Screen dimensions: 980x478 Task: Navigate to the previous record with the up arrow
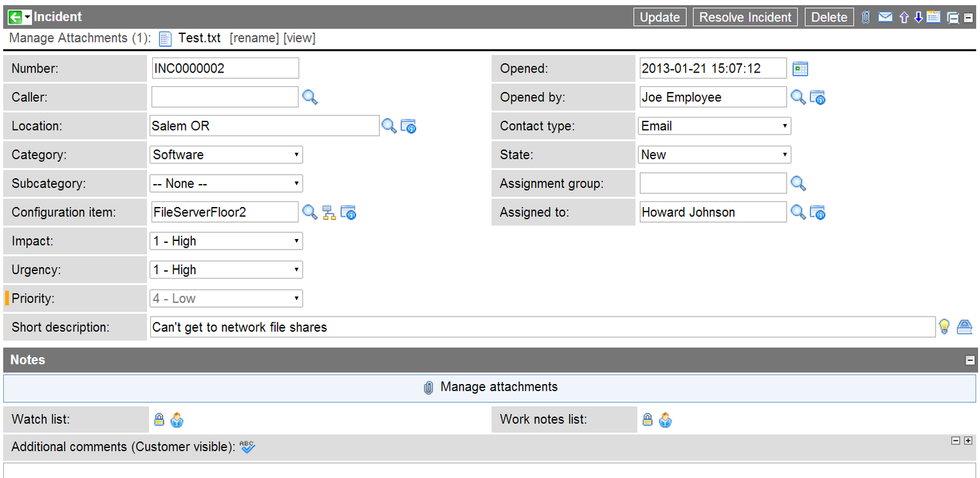point(904,17)
